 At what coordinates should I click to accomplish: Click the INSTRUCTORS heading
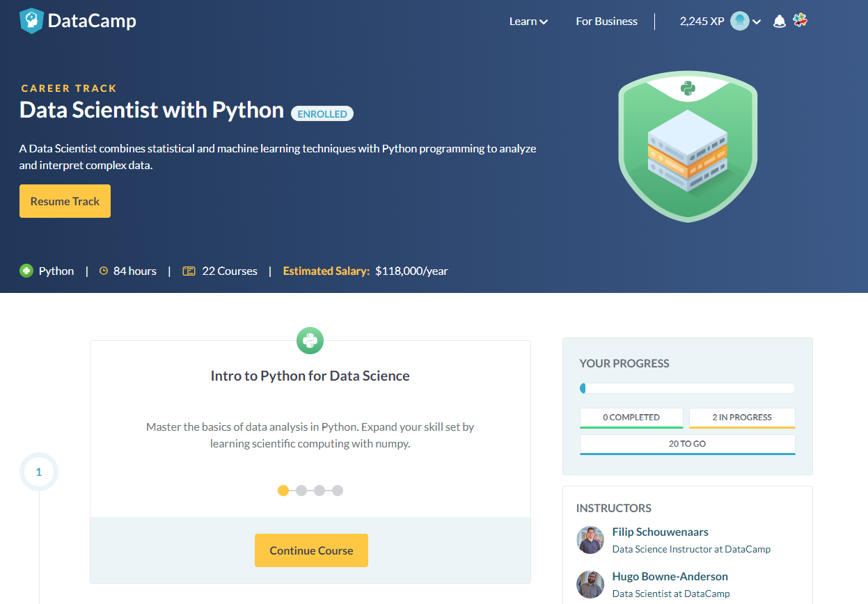click(x=614, y=508)
